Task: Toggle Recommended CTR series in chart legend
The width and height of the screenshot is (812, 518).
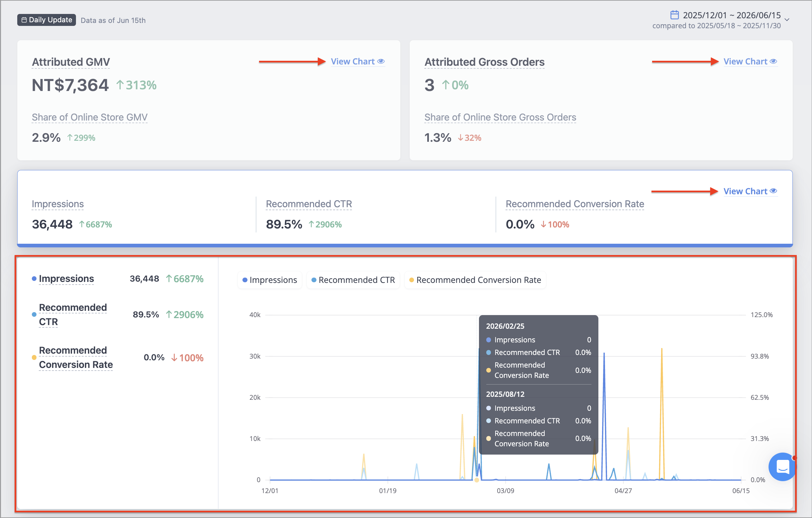Action: pos(353,280)
